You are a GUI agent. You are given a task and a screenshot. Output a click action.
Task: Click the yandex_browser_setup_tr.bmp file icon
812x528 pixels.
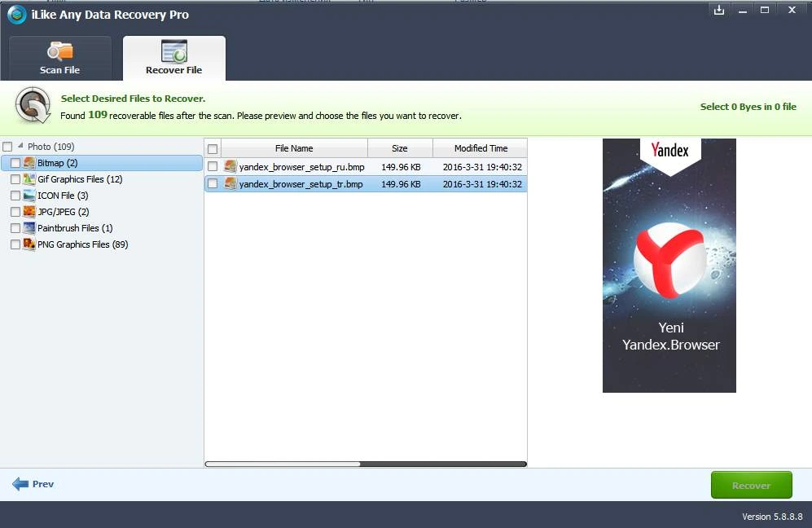pyautogui.click(x=230, y=183)
